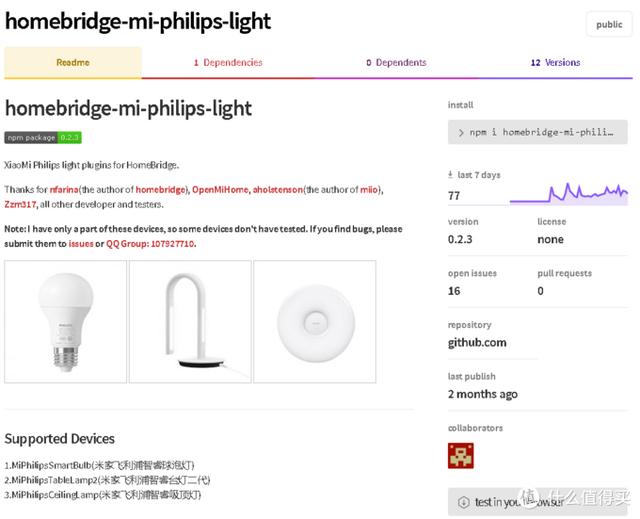The image size is (640, 519).
Task: Open the ceiling lamp product image
Action: [315, 322]
